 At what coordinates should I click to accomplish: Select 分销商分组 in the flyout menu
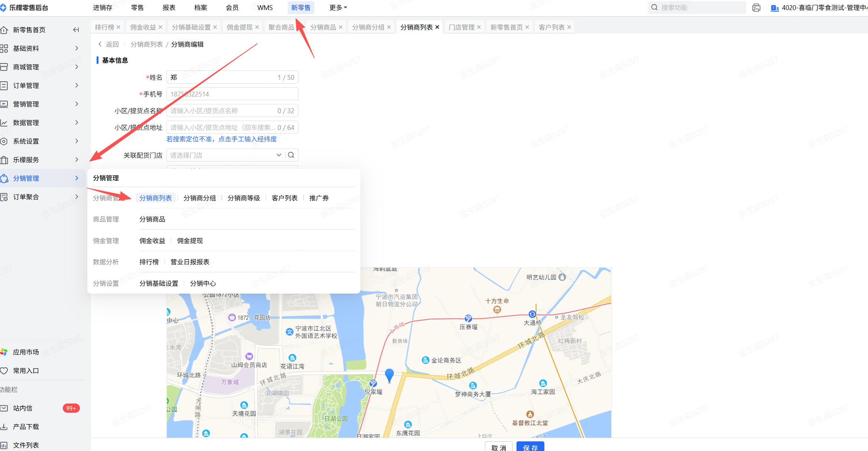click(x=200, y=198)
